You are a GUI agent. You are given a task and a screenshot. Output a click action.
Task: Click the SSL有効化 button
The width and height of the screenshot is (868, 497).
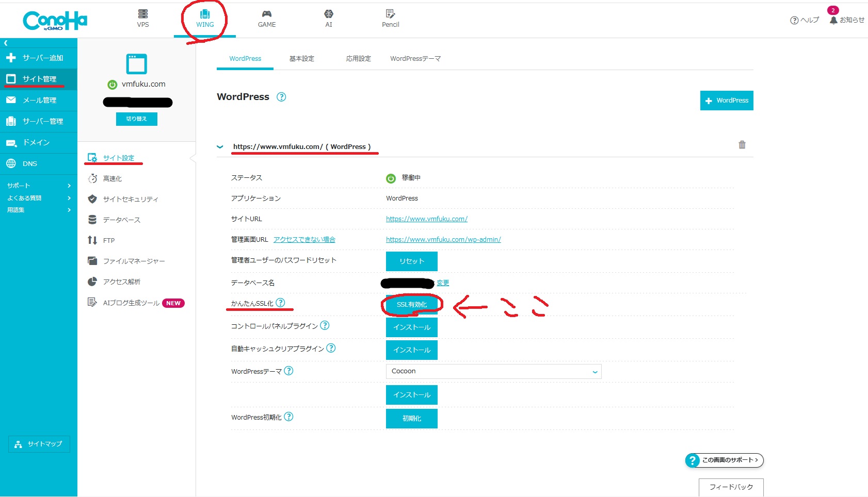click(x=412, y=305)
